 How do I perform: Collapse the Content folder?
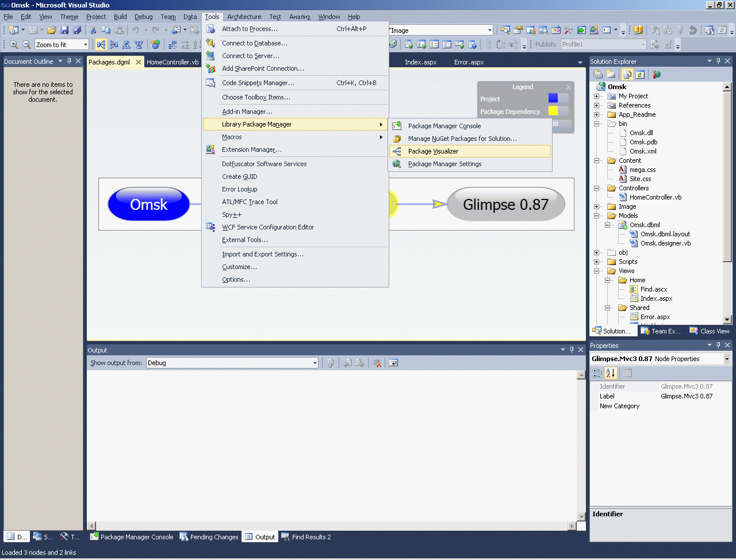pyautogui.click(x=597, y=160)
